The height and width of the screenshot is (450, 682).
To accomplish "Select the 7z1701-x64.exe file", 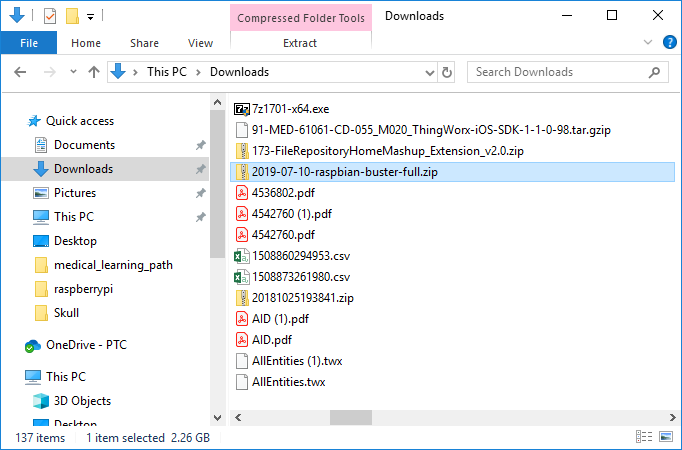I will click(291, 109).
